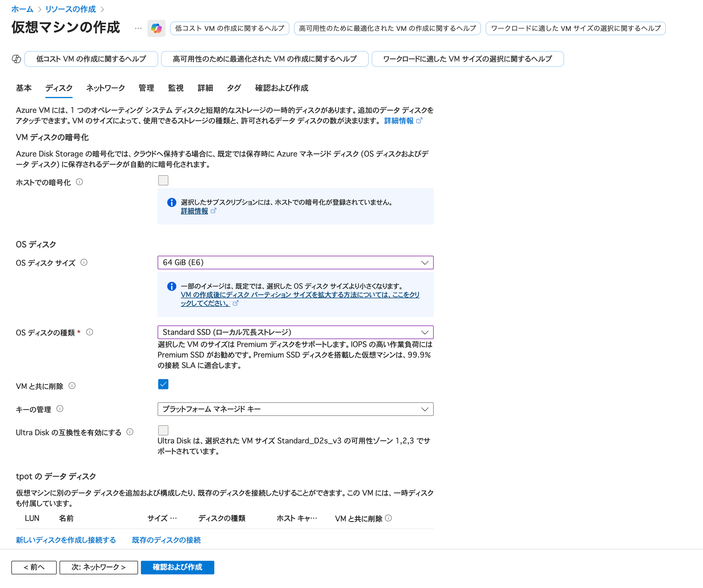Click top-row 低コスト VM の作成に関するヘルプ pill

(x=230, y=28)
